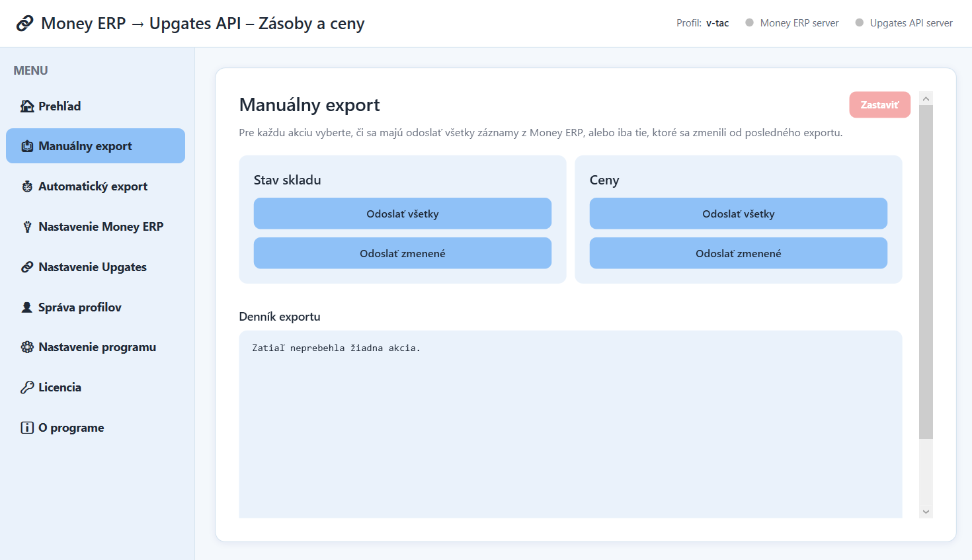
Task: Click the Ceny heading
Action: click(x=604, y=180)
